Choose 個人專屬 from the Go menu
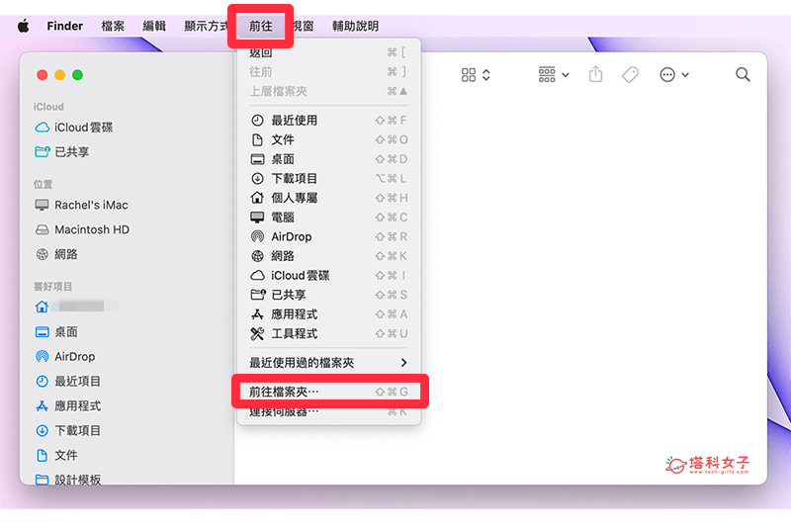This screenshot has height=532, width=791. pyautogui.click(x=328, y=198)
